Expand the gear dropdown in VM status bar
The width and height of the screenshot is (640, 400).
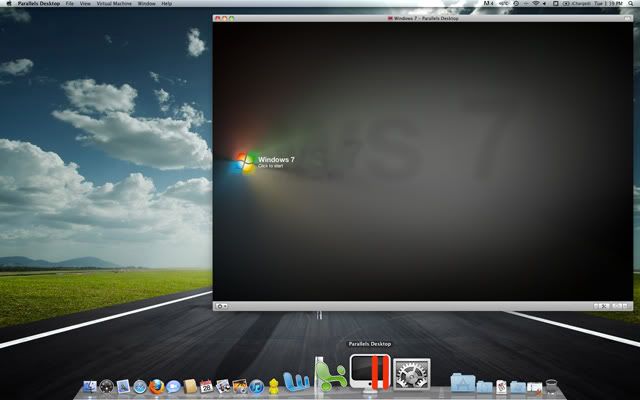[x=222, y=306]
